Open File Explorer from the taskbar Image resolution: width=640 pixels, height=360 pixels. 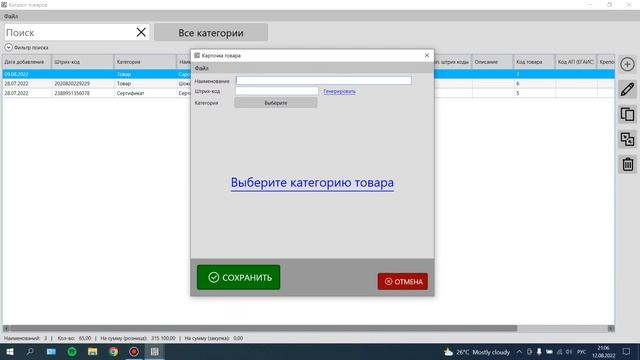93,352
